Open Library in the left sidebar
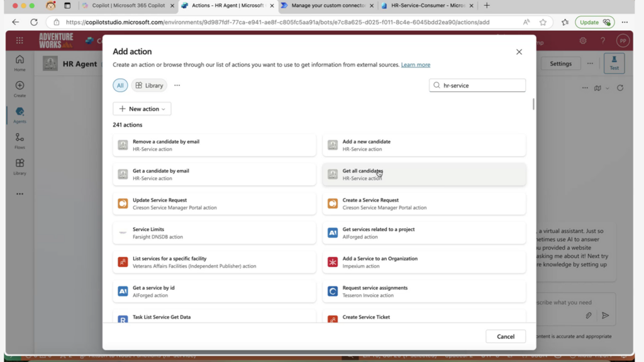Viewport: 644px width, 362px height. pyautogui.click(x=19, y=167)
